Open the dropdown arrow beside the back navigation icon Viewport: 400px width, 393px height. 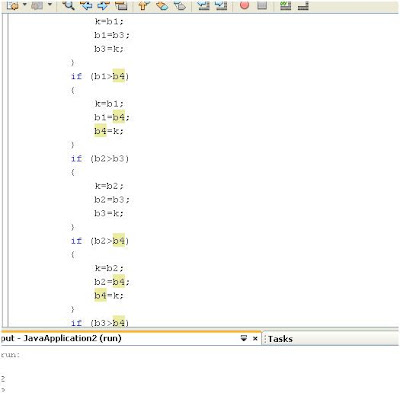(24, 4)
